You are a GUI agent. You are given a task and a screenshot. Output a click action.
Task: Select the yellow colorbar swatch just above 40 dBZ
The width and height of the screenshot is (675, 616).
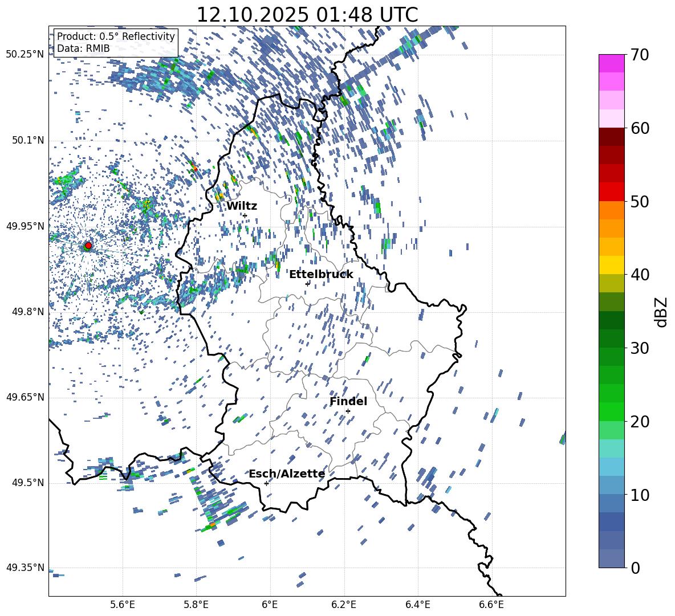point(612,265)
